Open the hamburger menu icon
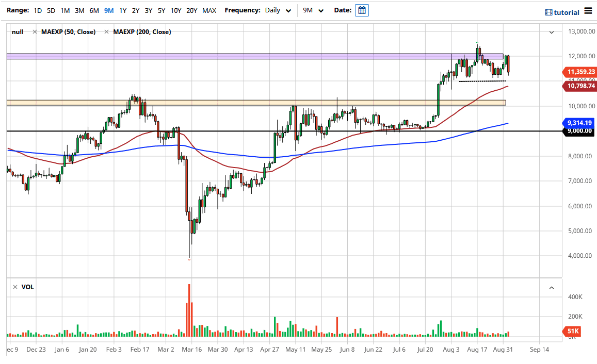 588,10
